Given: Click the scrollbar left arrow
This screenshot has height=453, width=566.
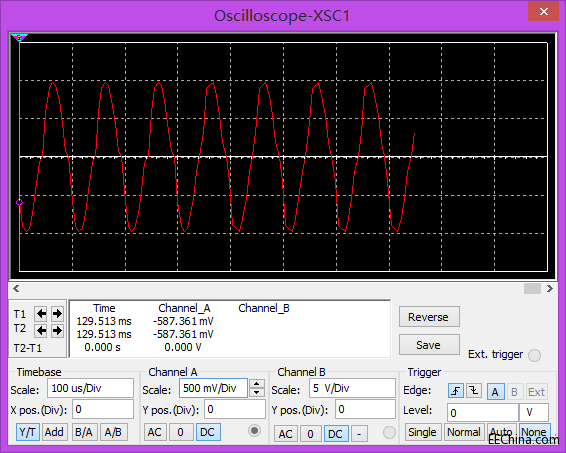Looking at the screenshot, I should click(16, 288).
